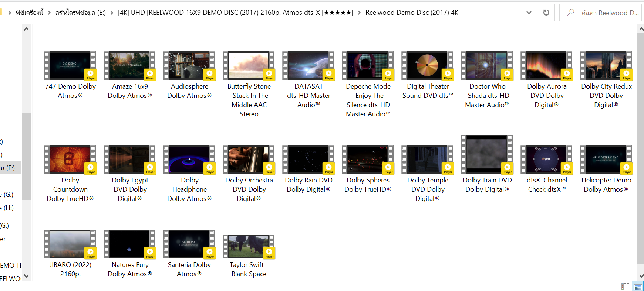Click the "Taylor Swift - Blank Space" file name
This screenshot has height=291, width=644.
click(x=249, y=269)
